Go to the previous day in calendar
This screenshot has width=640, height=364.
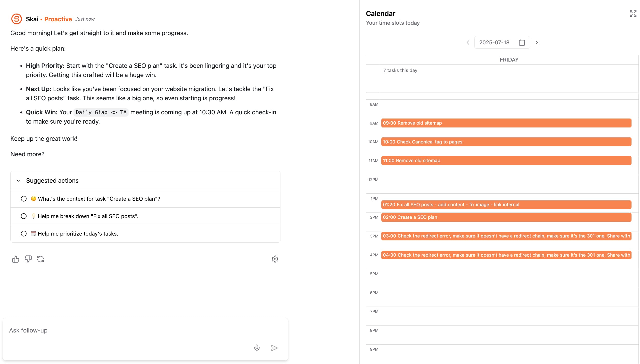point(468,42)
